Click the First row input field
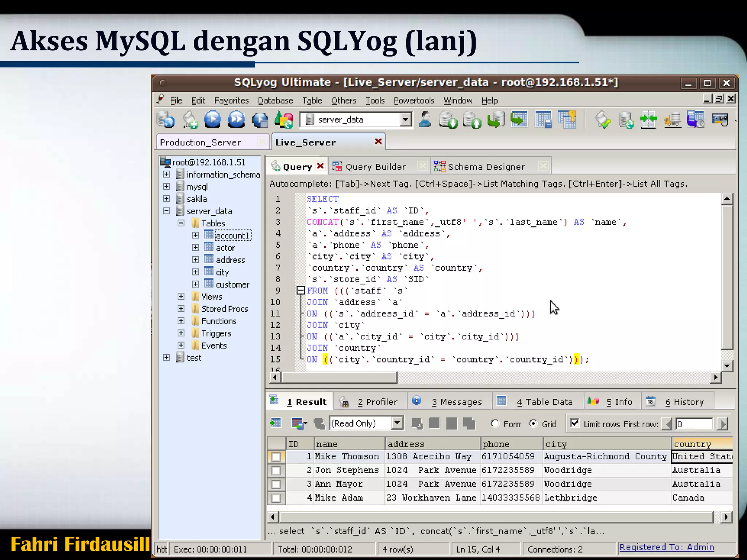Screen dimensions: 747x560 [x=694, y=424]
